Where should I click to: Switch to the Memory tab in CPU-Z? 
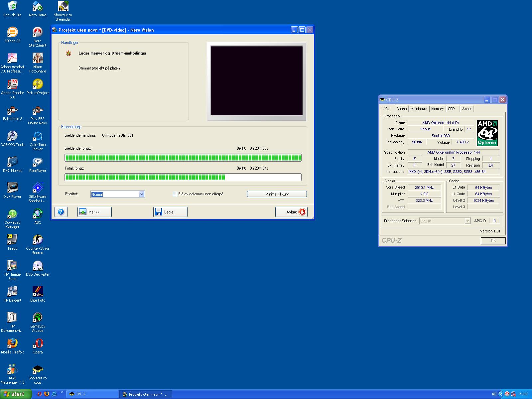[x=438, y=109]
